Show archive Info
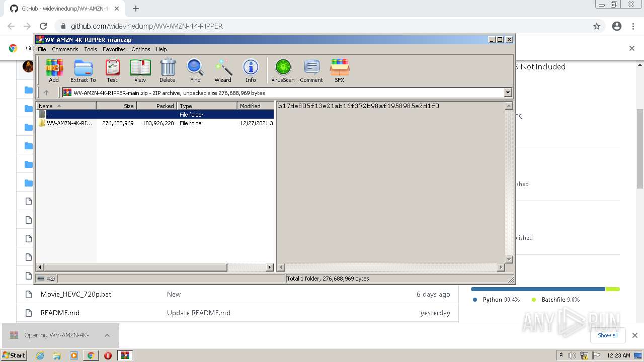This screenshot has width=644, height=362. 251,70
